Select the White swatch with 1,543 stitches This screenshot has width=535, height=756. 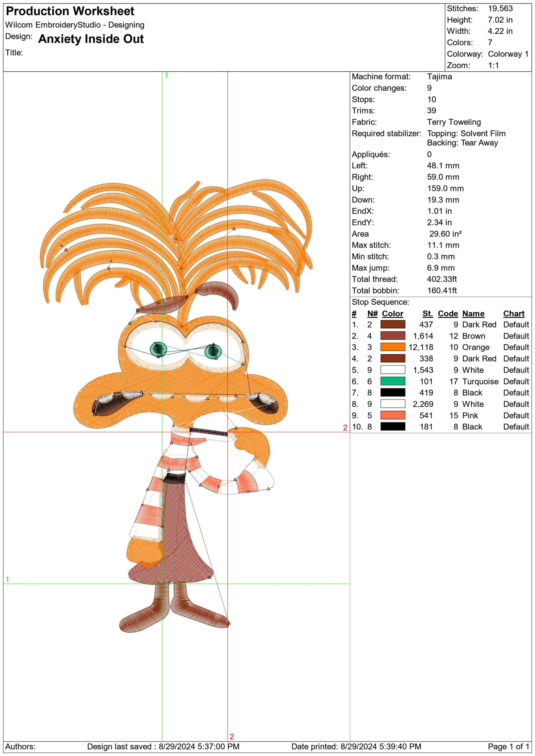pos(393,370)
